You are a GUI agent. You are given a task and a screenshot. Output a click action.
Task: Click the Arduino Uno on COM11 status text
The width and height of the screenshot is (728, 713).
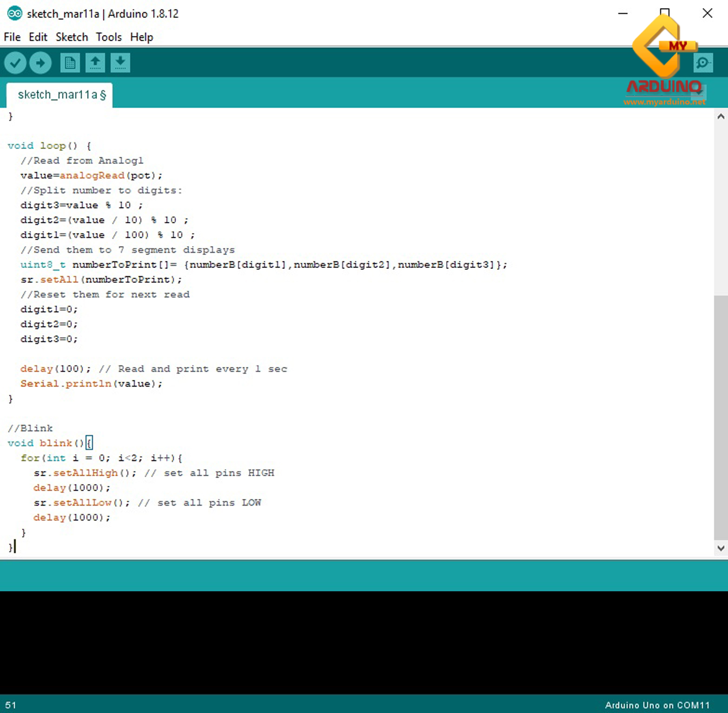coord(658,705)
